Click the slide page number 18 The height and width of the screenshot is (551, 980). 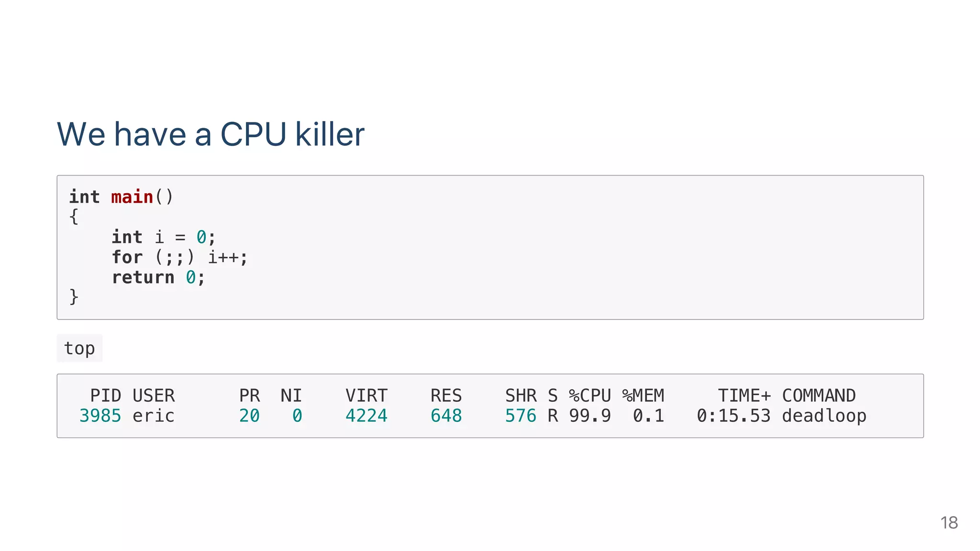coord(949,523)
